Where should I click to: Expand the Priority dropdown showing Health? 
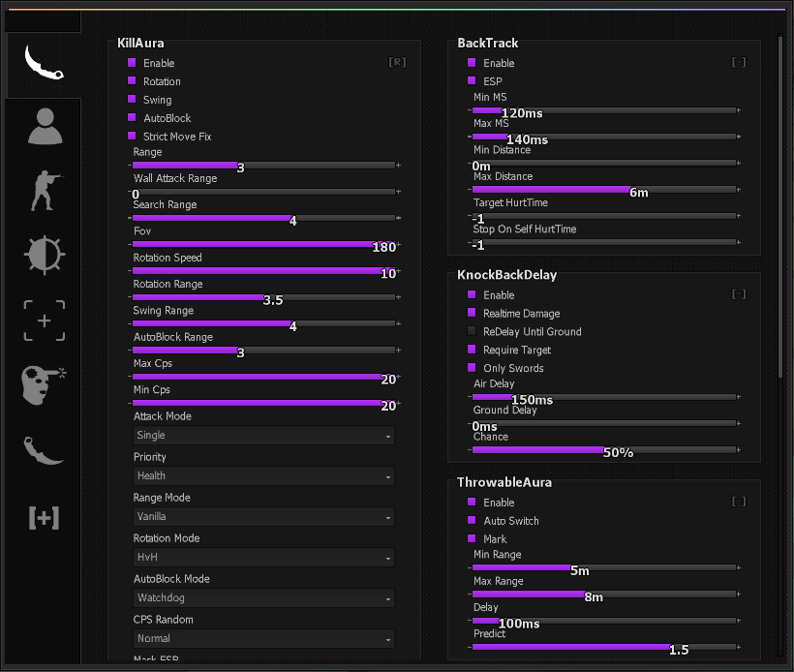pyautogui.click(x=263, y=476)
